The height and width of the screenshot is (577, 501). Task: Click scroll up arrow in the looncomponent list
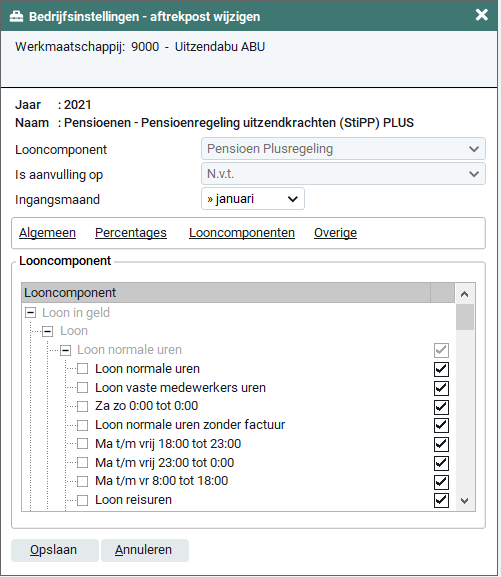tap(465, 294)
